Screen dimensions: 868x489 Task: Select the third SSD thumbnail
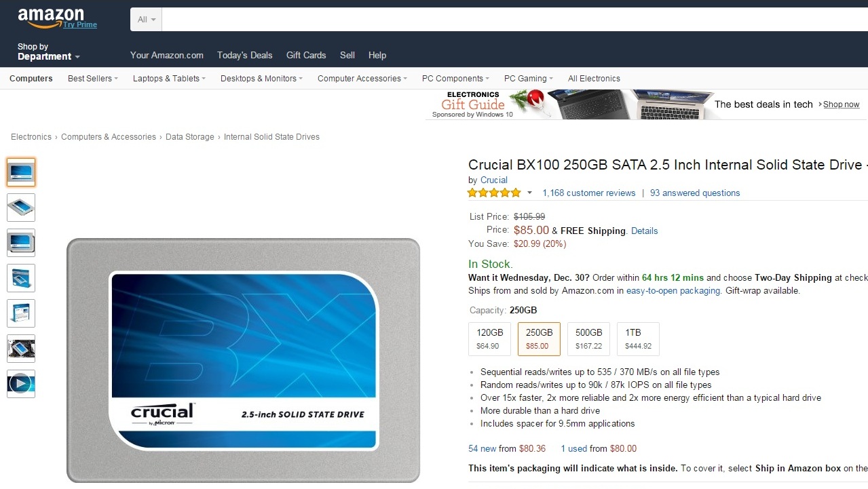tap(21, 243)
